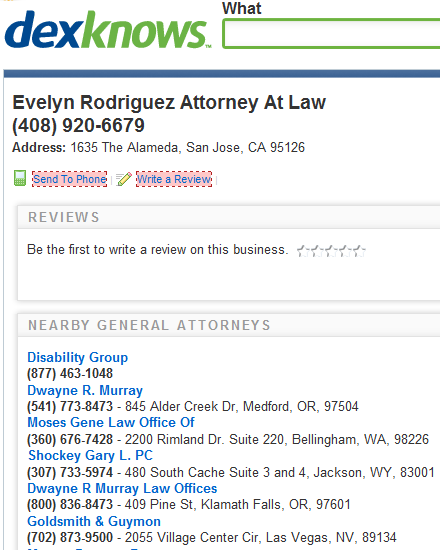The width and height of the screenshot is (440, 550).
Task: Click the green phone icon
Action: pyautogui.click(x=20, y=178)
